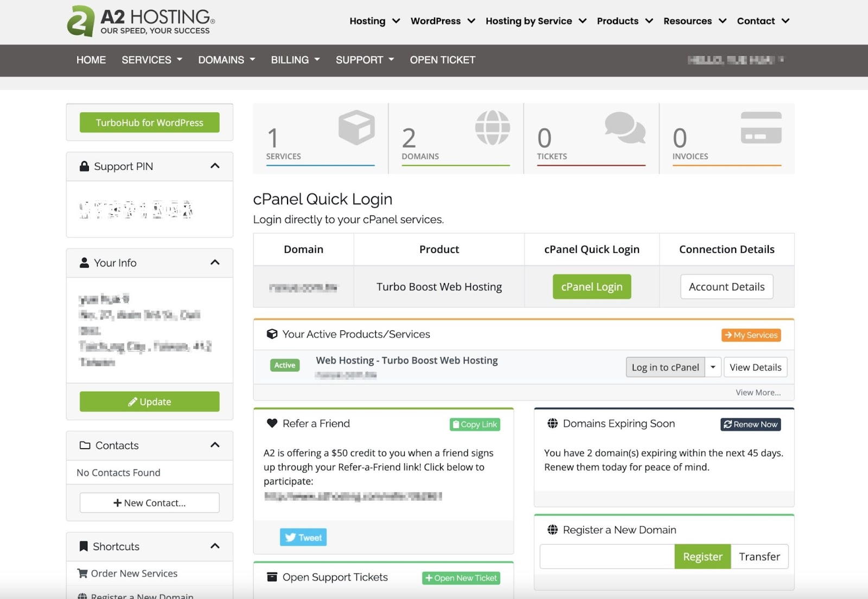Click the invoices credit card icon
This screenshot has width=868, height=599.
pyautogui.click(x=761, y=128)
